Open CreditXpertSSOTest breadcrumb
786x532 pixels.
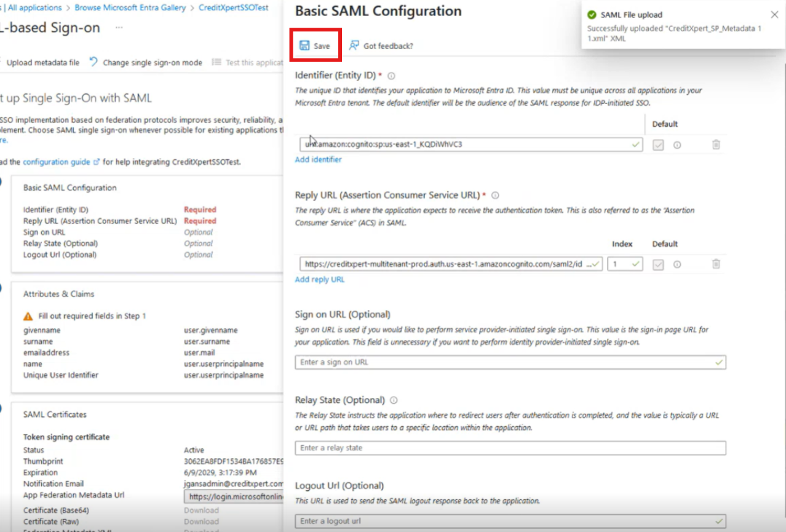(234, 8)
